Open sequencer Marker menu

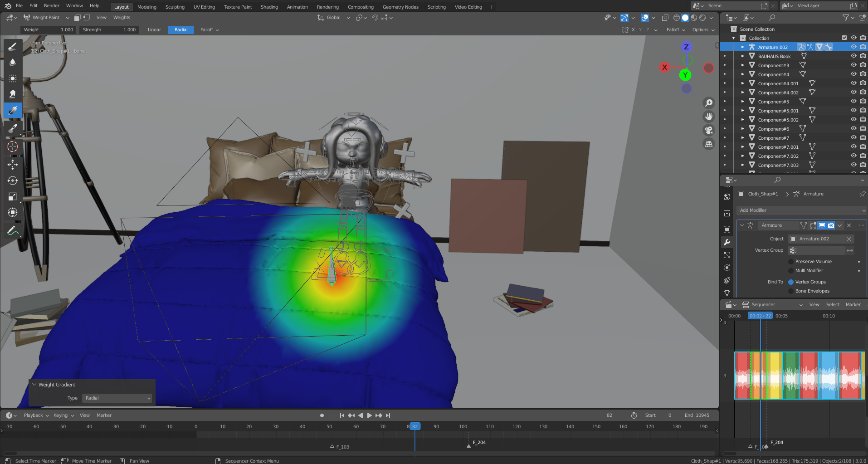pos(853,305)
